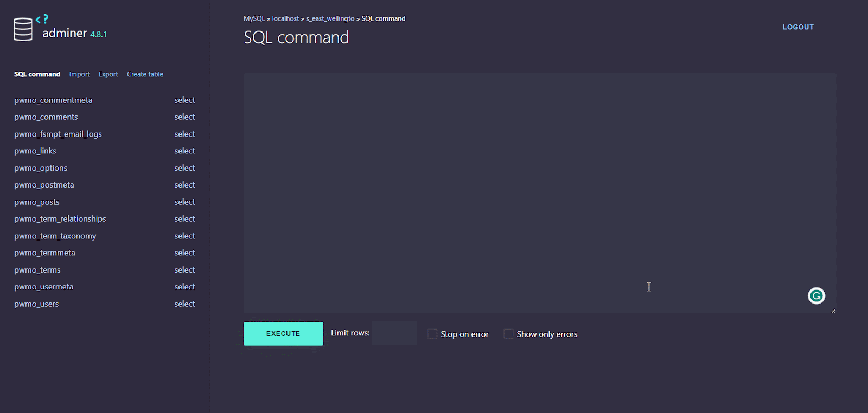Screen dimensions: 868x413
Task: Go to localhost in the breadcrumb
Action: (x=285, y=18)
